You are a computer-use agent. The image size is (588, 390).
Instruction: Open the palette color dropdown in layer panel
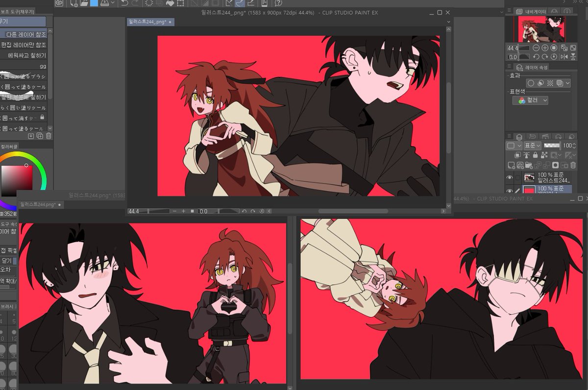(x=514, y=146)
